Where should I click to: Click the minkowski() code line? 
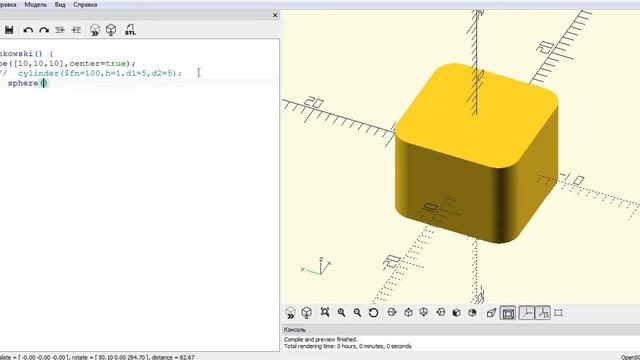pyautogui.click(x=27, y=54)
